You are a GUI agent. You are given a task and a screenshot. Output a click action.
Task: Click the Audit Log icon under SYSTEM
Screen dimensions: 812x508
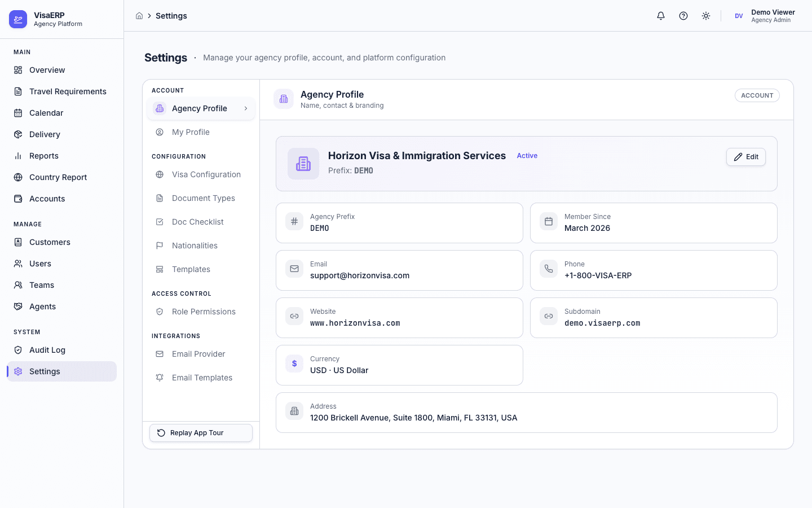17,350
